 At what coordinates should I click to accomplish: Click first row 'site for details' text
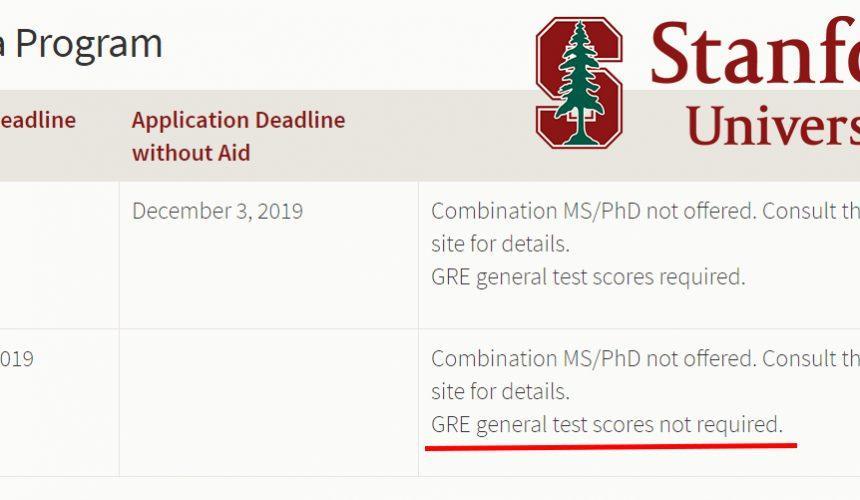[500, 244]
